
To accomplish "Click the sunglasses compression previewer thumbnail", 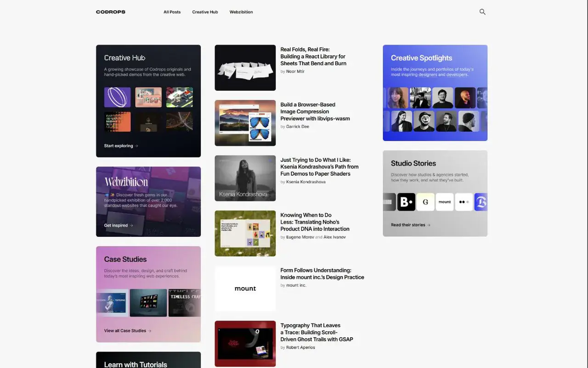I will point(245,123).
